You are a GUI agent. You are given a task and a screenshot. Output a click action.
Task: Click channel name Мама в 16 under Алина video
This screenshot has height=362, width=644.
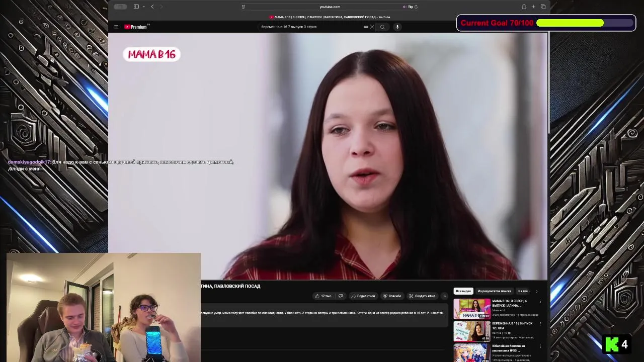click(499, 310)
